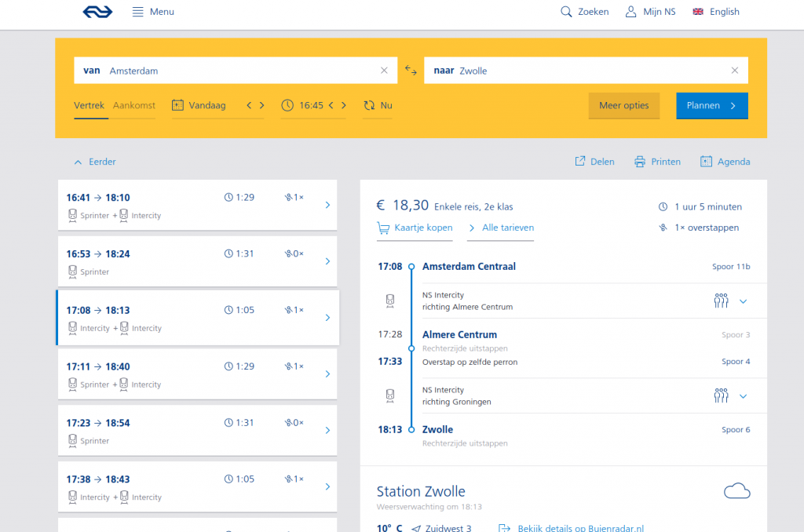Viewport: 804px width, 532px height.
Task: Swap departure and destination stations
Action: (411, 71)
